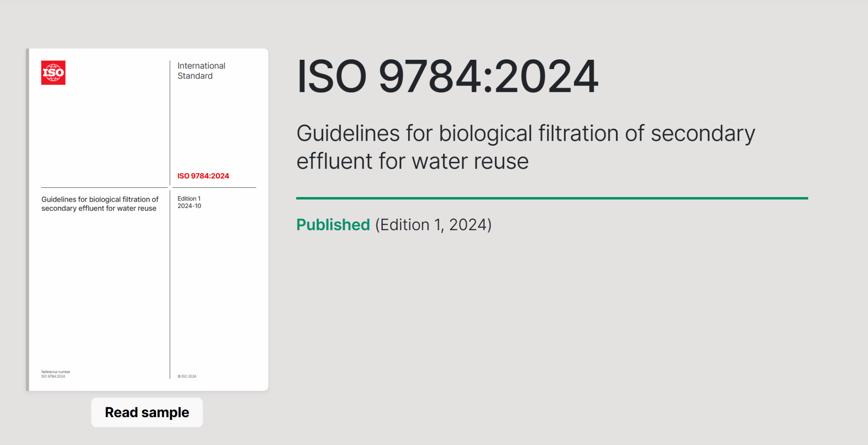Click the green divider line under the title
This screenshot has width=868, height=445.
pos(552,198)
